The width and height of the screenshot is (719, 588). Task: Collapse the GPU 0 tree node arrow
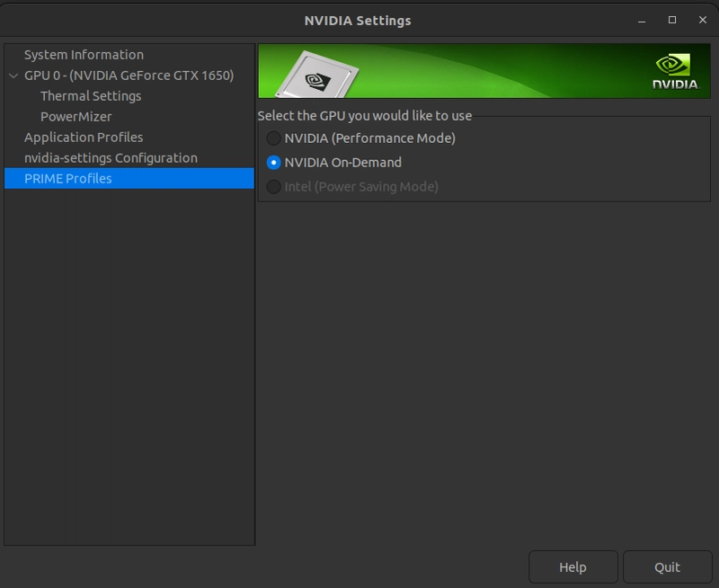coord(13,76)
